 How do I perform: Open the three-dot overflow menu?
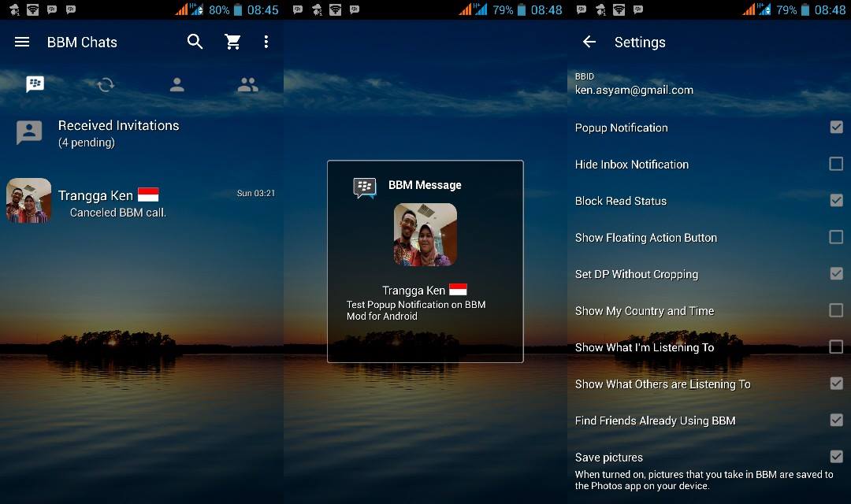point(266,42)
